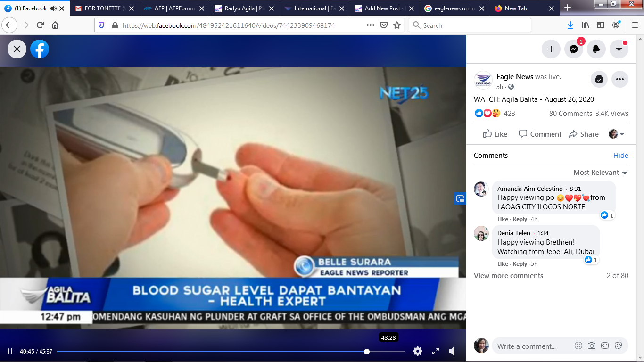Enter fullscreen video mode
The width and height of the screenshot is (644, 362).
coord(436,351)
